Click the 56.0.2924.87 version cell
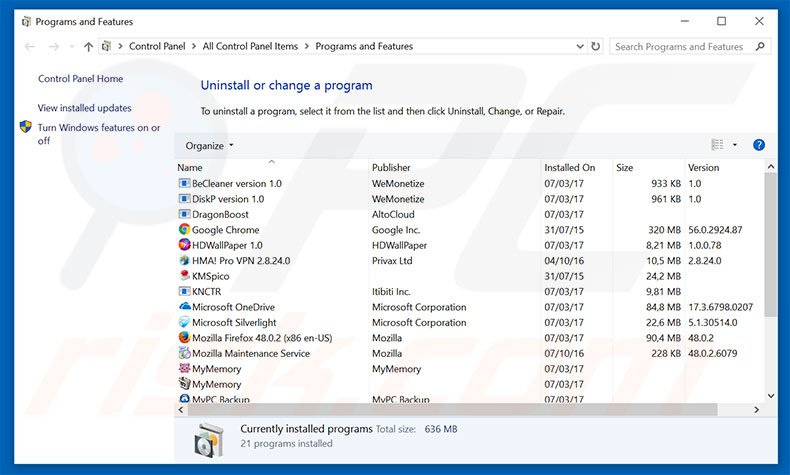This screenshot has width=790, height=475. [715, 230]
